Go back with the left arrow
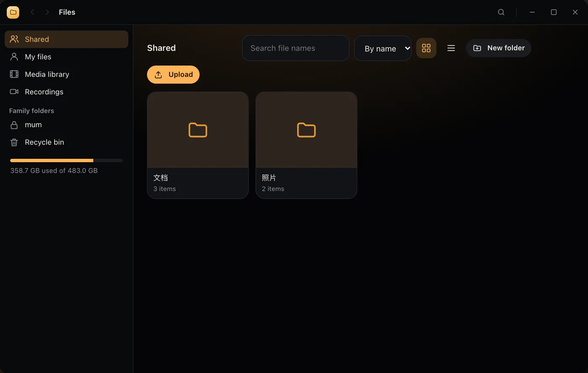The width and height of the screenshot is (588, 373). 32,12
